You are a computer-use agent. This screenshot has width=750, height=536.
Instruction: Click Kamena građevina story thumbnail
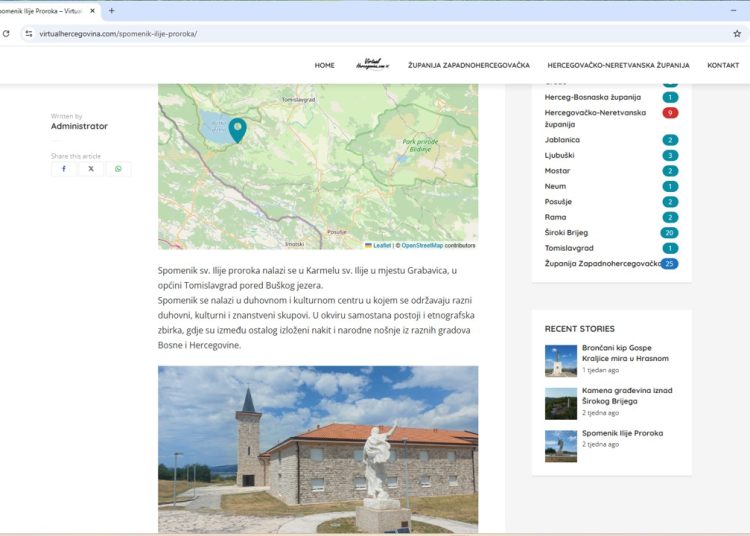pyautogui.click(x=561, y=404)
